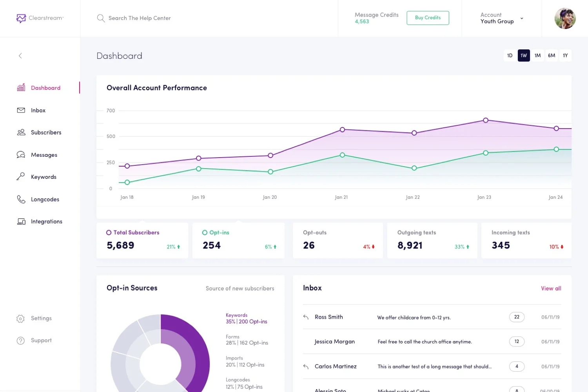588x392 pixels.
Task: Click Incoming texts 10% down indicator
Action: pyautogui.click(x=556, y=247)
